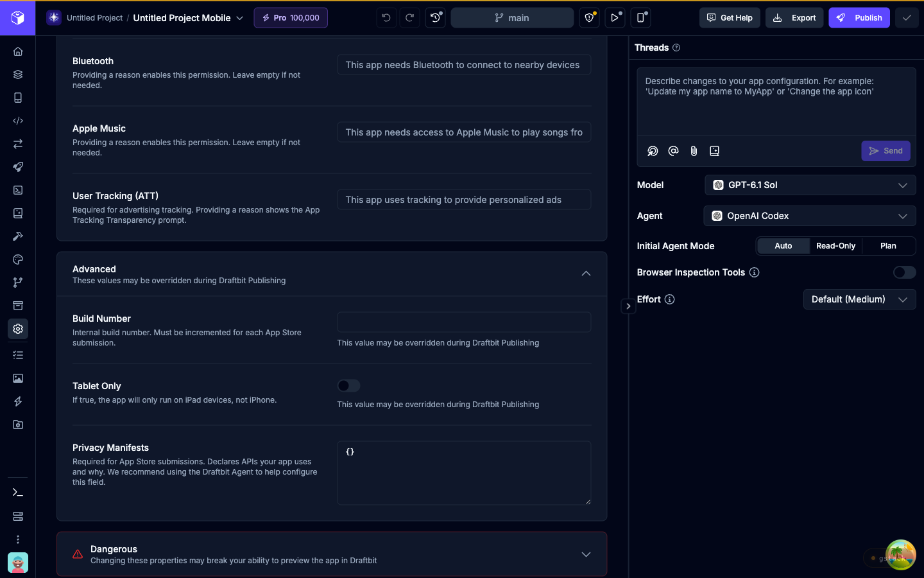
Task: Open the git branch icon in sidebar
Action: click(18, 283)
